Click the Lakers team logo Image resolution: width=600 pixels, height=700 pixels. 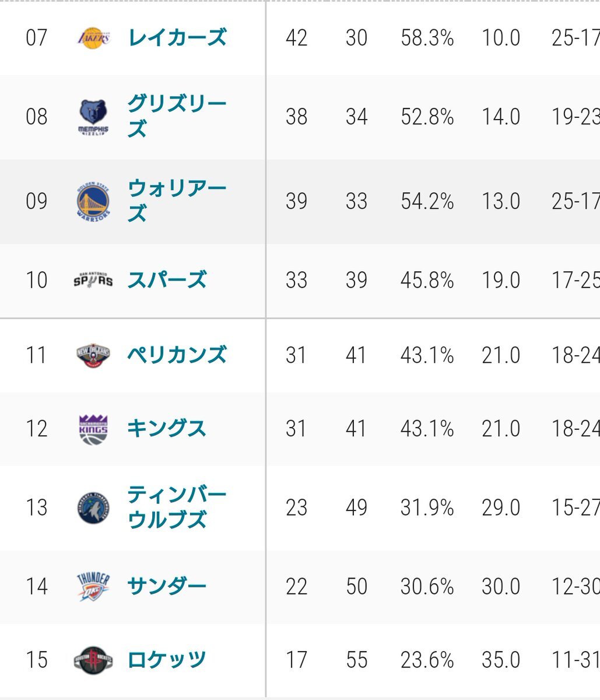[93, 38]
